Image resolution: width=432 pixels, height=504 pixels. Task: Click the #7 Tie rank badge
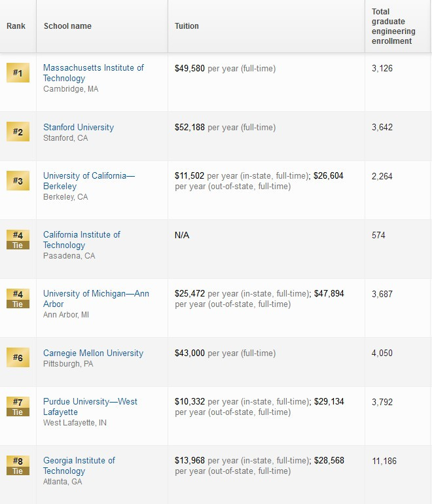click(x=18, y=406)
